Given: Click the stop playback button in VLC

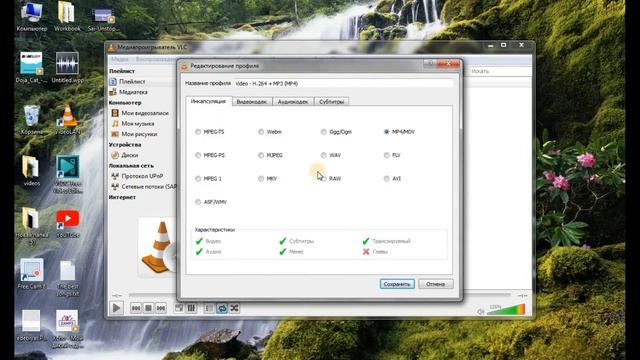Looking at the screenshot, I should 149,308.
